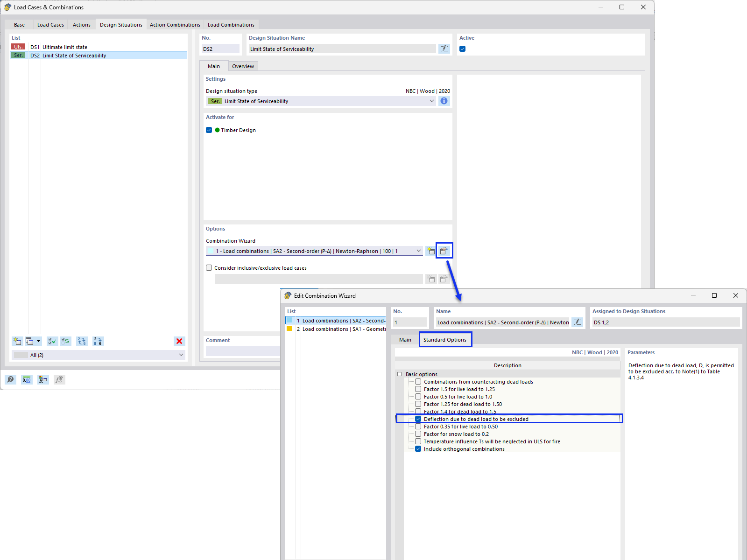The height and width of the screenshot is (560, 747).
Task: Uncheck Deflection due to dead load to be excluded
Action: (x=418, y=419)
